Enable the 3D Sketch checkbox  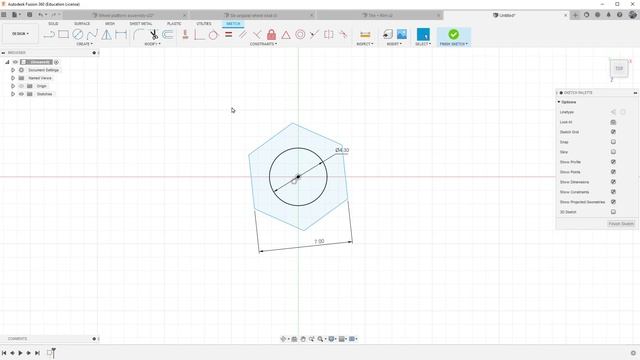(x=613, y=212)
